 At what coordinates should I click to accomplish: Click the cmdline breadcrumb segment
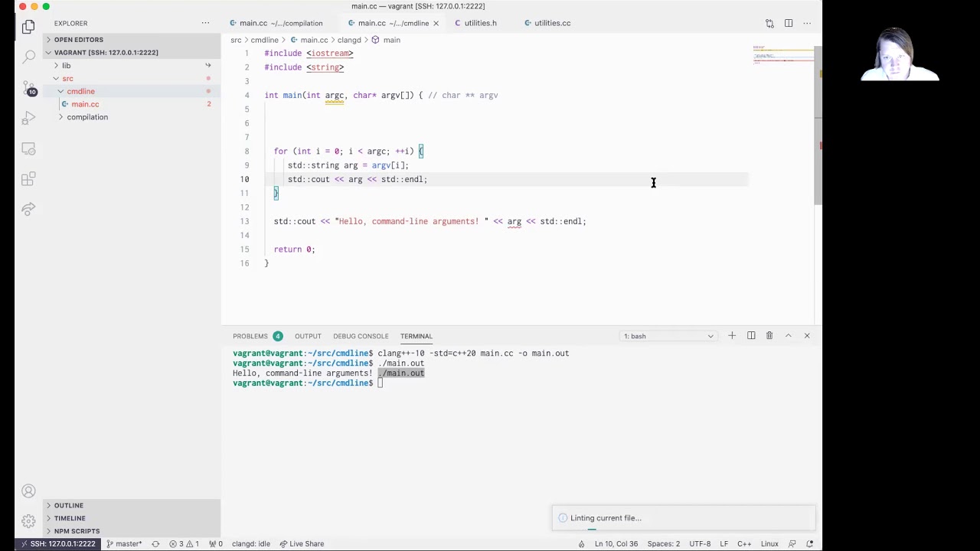click(x=264, y=40)
